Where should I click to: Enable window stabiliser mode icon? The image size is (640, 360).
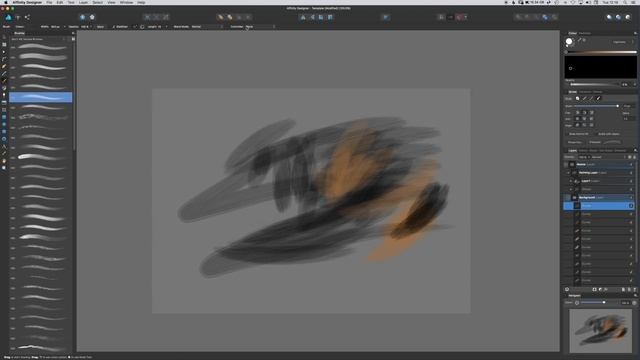pos(142,27)
